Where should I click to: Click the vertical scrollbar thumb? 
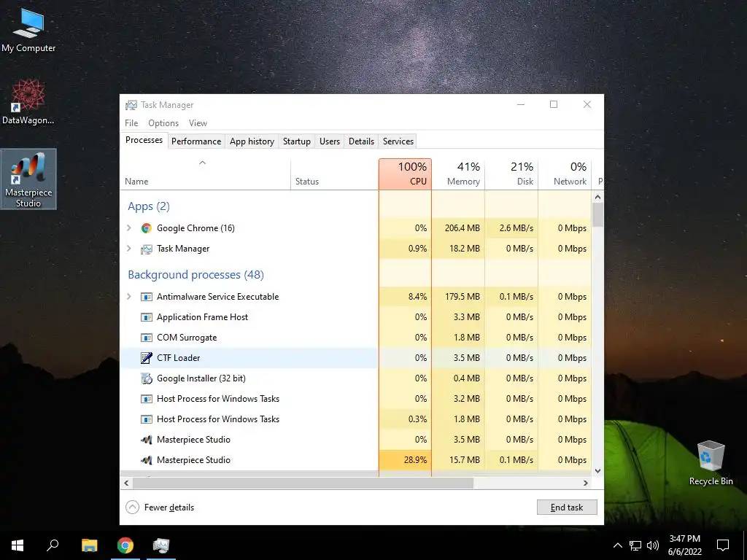tap(598, 215)
